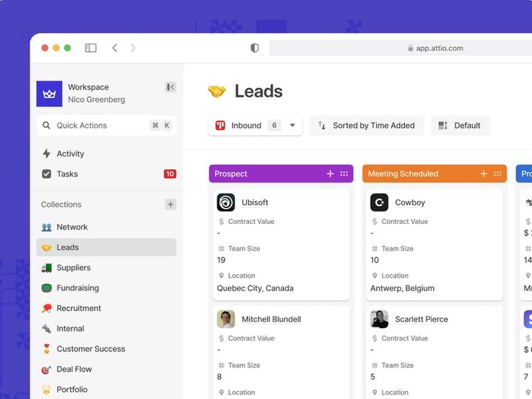The image size is (532, 399).
Task: Add a card to Meeting Scheduled column
Action: pyautogui.click(x=483, y=174)
